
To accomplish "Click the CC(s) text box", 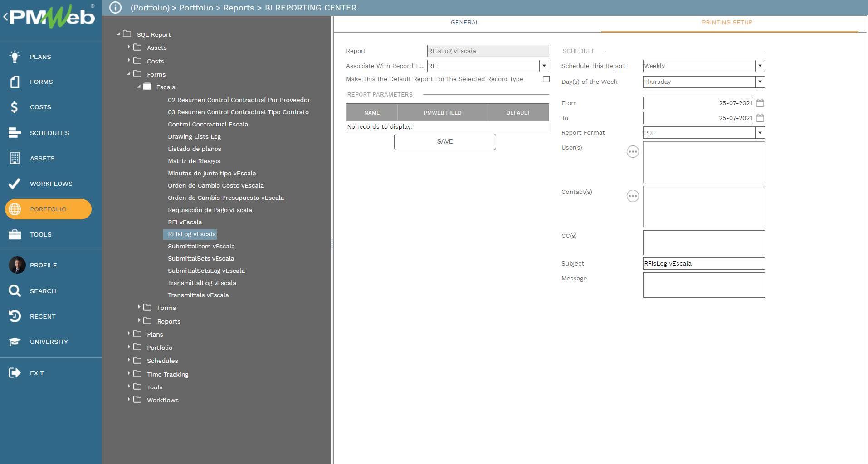I will pyautogui.click(x=704, y=242).
